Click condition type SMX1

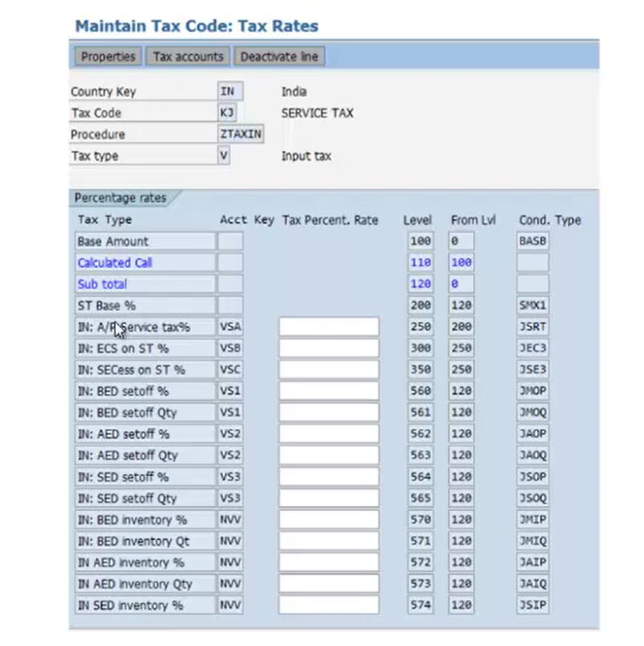point(532,305)
